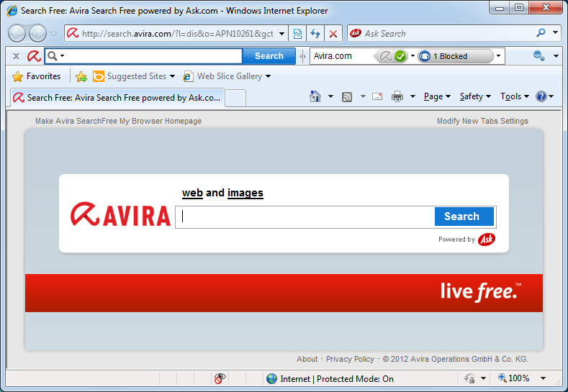Expand the 1 Blocked dropdown arrow

tap(498, 55)
